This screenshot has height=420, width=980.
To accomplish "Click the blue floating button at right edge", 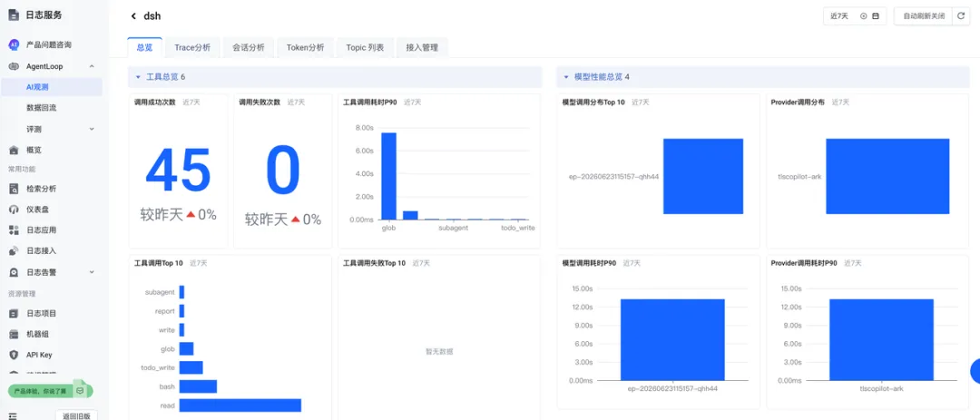I will (975, 372).
